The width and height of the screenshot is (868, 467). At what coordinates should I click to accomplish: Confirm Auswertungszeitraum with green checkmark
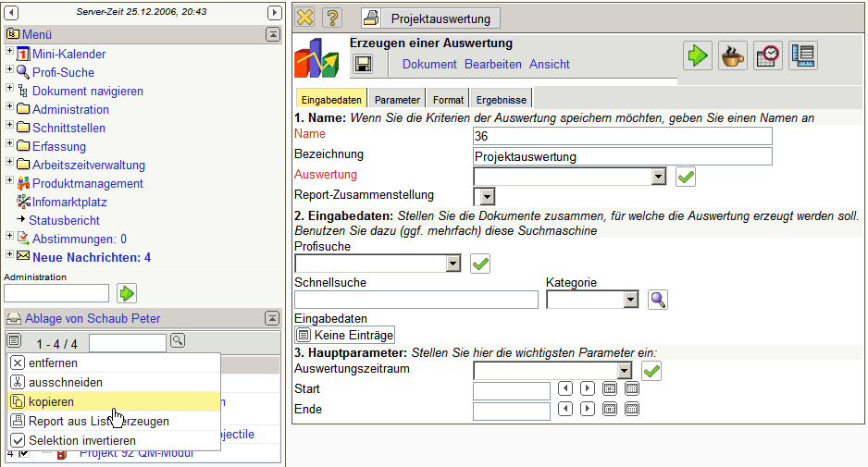(x=651, y=371)
